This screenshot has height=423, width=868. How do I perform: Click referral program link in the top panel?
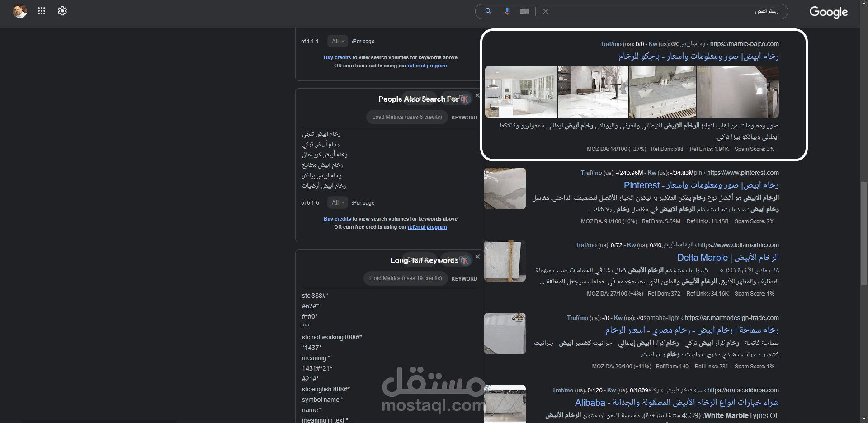coord(427,66)
